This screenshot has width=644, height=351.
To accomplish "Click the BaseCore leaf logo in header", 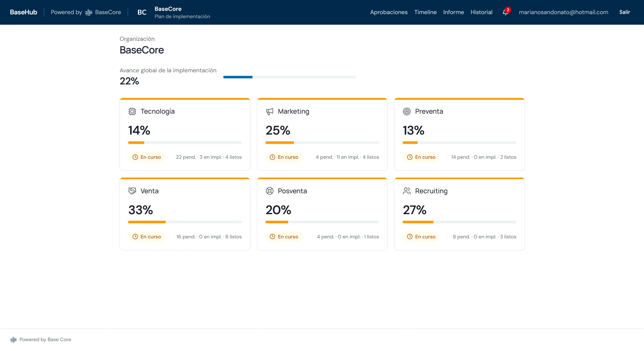I will (x=89, y=12).
